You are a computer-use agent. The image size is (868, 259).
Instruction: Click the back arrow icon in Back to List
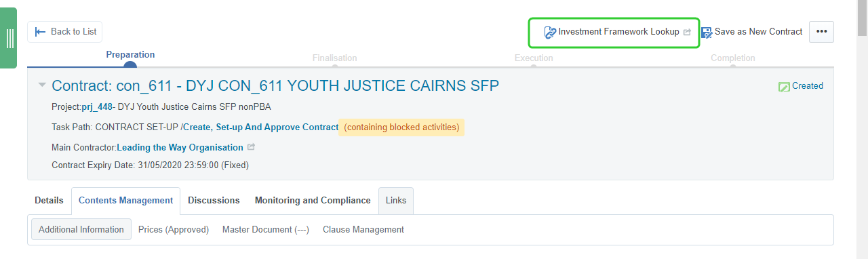point(41,32)
